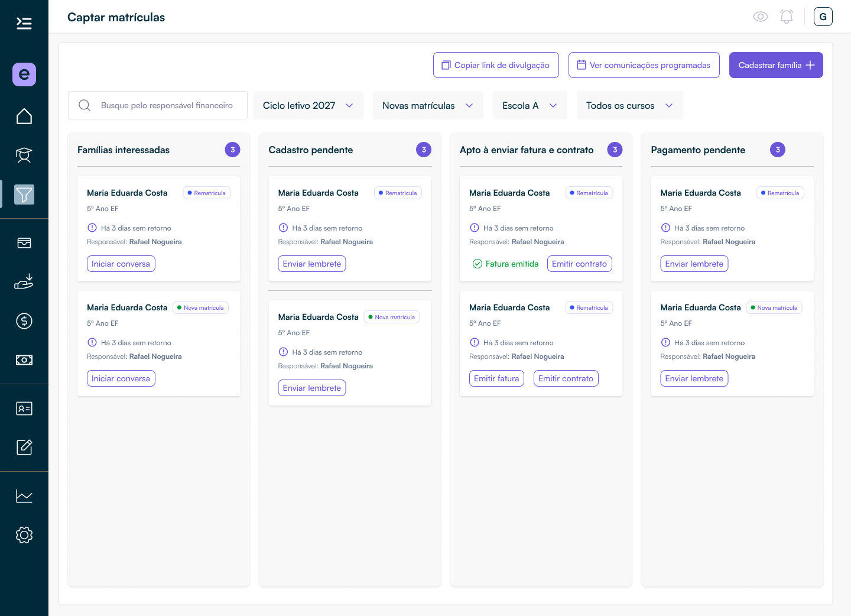Open the dollar coin icon in sidebar

point(24,321)
